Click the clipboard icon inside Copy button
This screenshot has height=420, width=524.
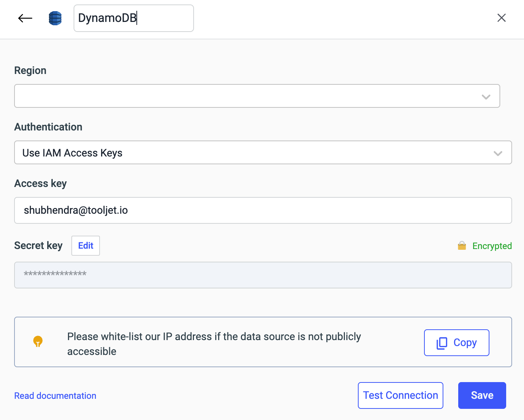click(x=442, y=343)
